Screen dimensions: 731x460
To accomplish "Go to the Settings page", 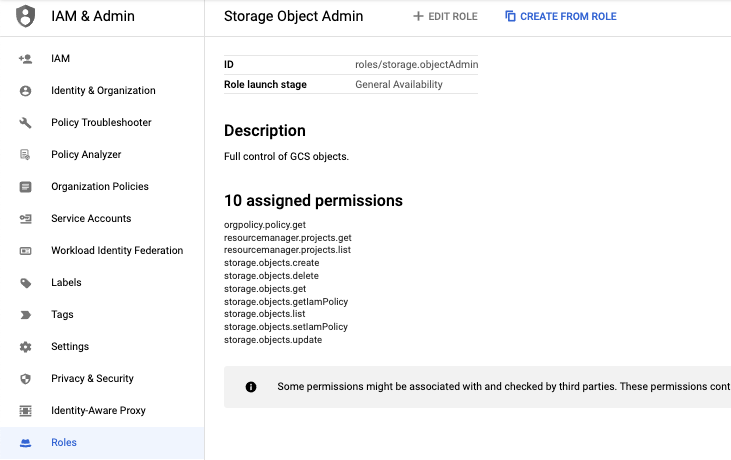I will click(102, 347).
